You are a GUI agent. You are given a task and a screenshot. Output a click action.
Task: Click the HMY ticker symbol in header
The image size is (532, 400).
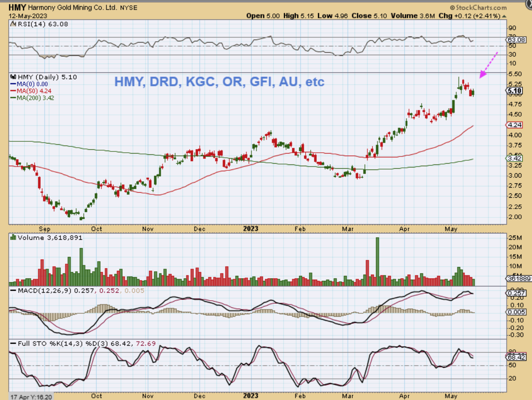coord(17,8)
